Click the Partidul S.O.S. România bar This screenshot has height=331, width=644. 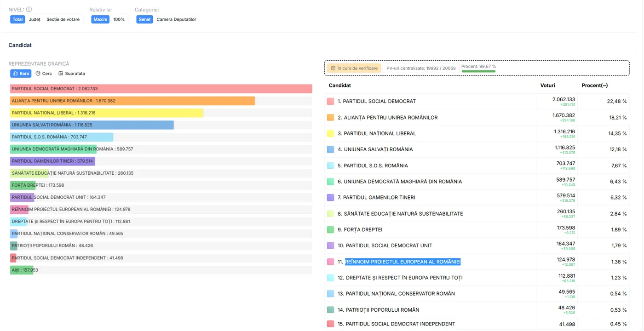click(x=62, y=137)
